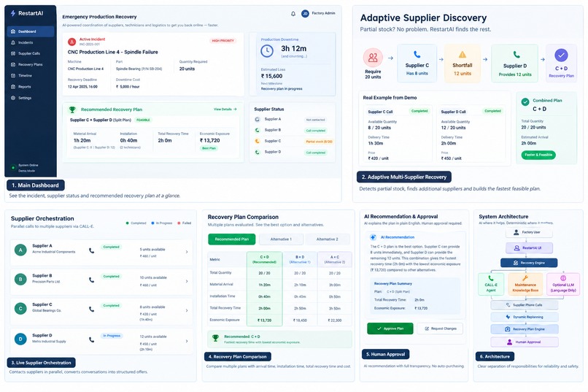Click the Combined Plan green checkmark
588x392 pixels.
525,101
